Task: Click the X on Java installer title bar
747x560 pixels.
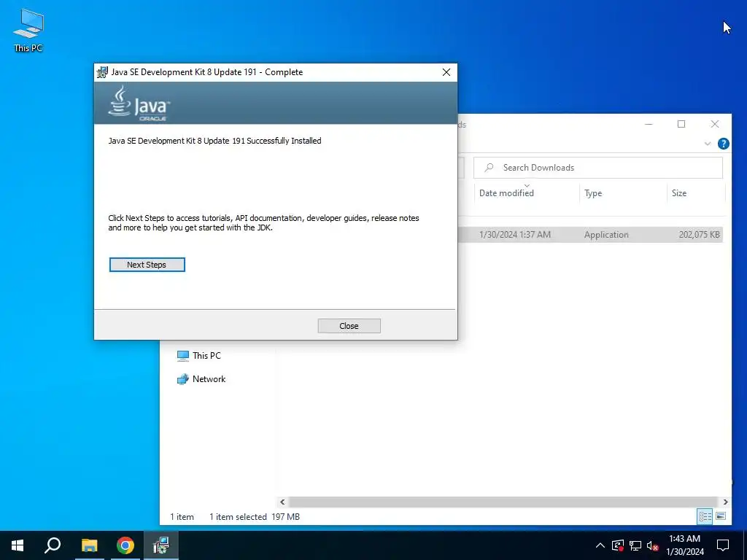Action: [x=446, y=72]
